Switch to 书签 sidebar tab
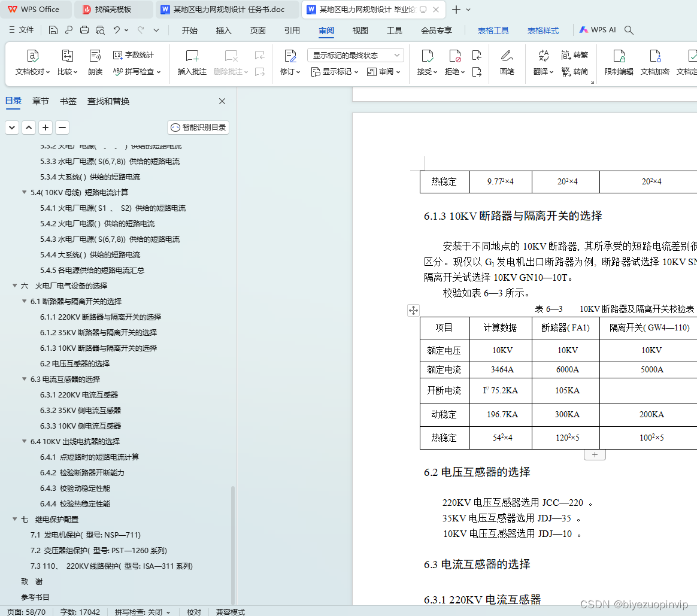 [x=68, y=101]
